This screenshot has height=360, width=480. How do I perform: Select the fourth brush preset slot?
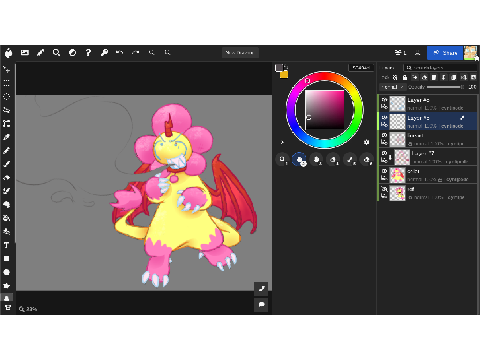tap(333, 160)
